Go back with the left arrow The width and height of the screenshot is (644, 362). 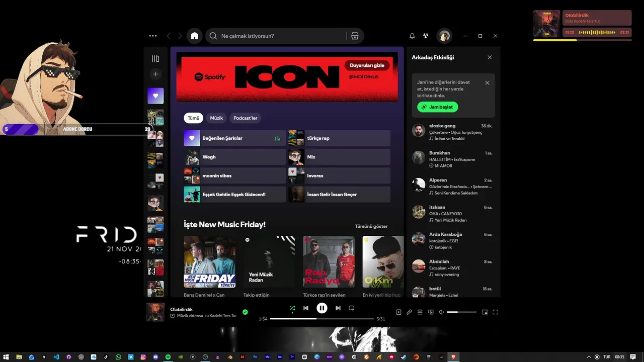(169, 36)
